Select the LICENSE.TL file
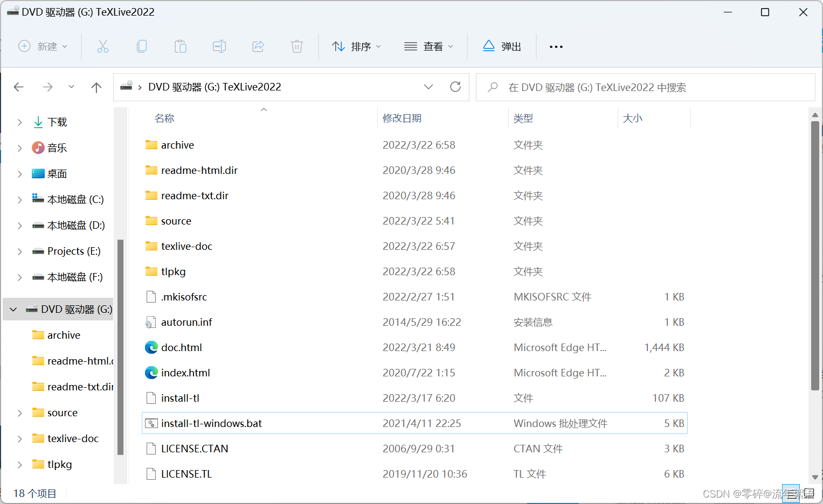Image resolution: width=823 pixels, height=504 pixels. pos(415,474)
